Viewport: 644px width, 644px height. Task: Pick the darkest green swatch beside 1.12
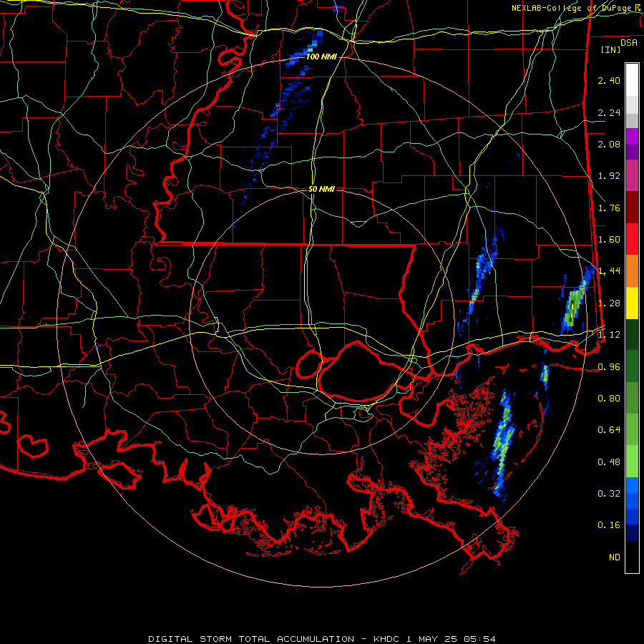pyautogui.click(x=632, y=334)
